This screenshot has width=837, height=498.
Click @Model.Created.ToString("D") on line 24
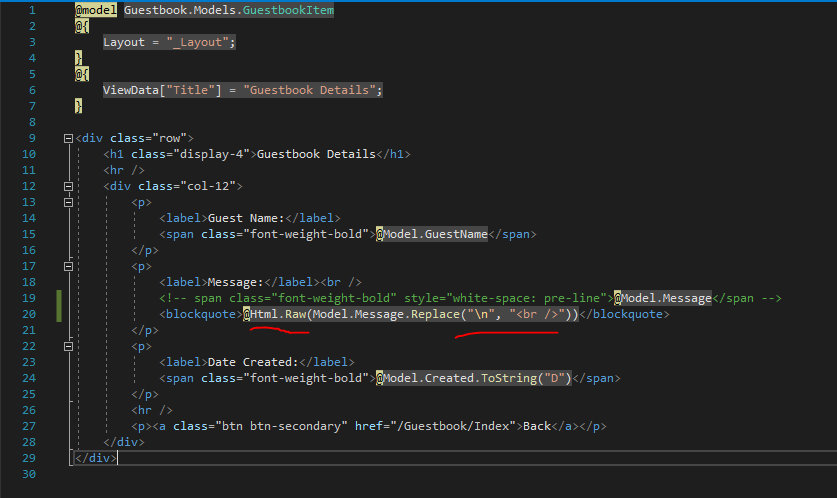(x=473, y=378)
